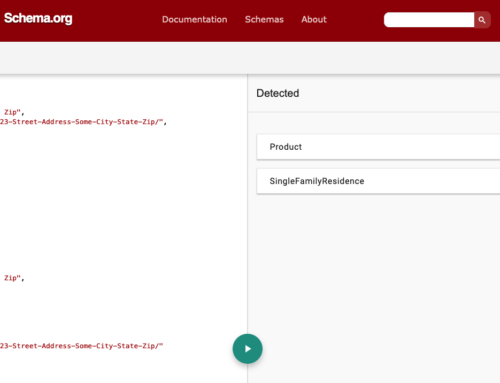The width and height of the screenshot is (500, 383).
Task: Click the SingleFamilyResidence label text
Action: click(x=317, y=181)
